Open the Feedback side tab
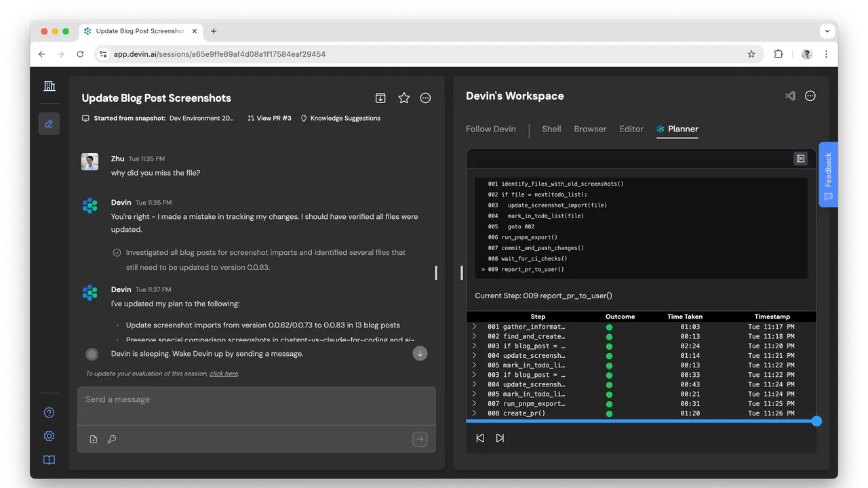The image size is (868, 488). click(x=828, y=174)
